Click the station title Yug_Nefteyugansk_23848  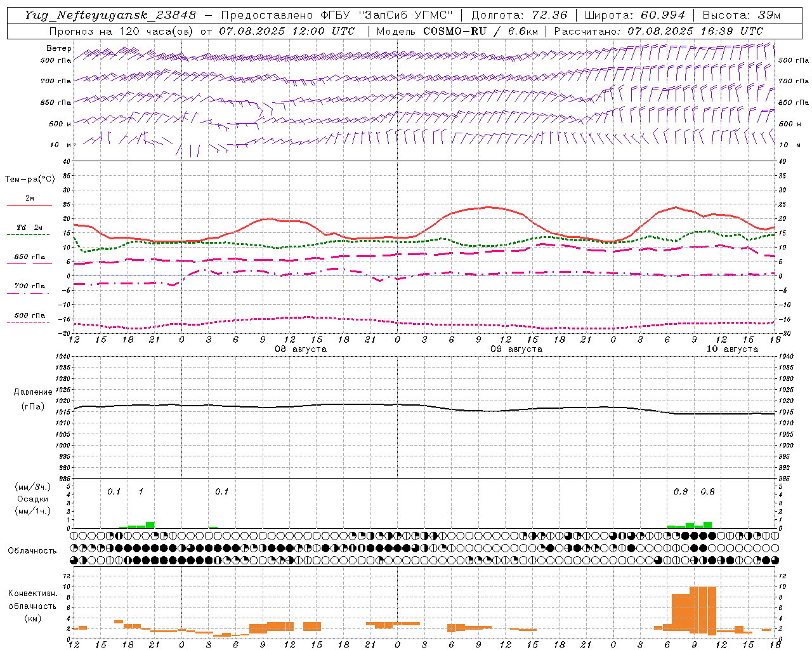pyautogui.click(x=110, y=15)
